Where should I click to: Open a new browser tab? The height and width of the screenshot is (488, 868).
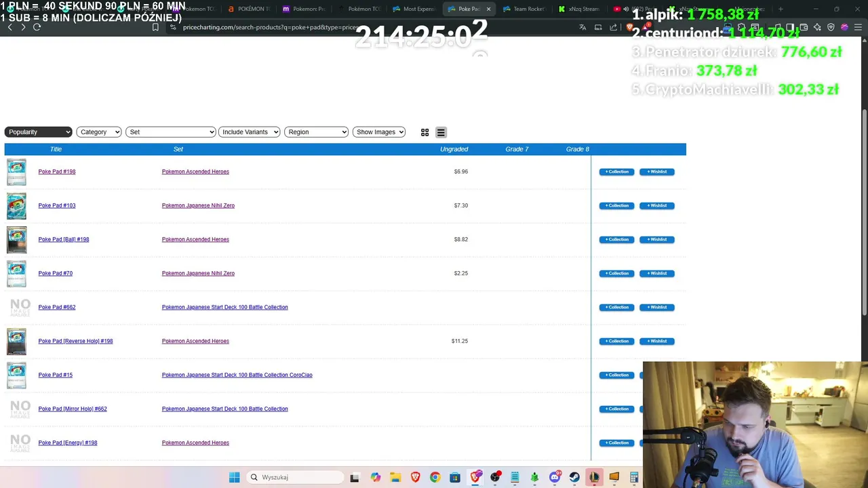[781, 9]
